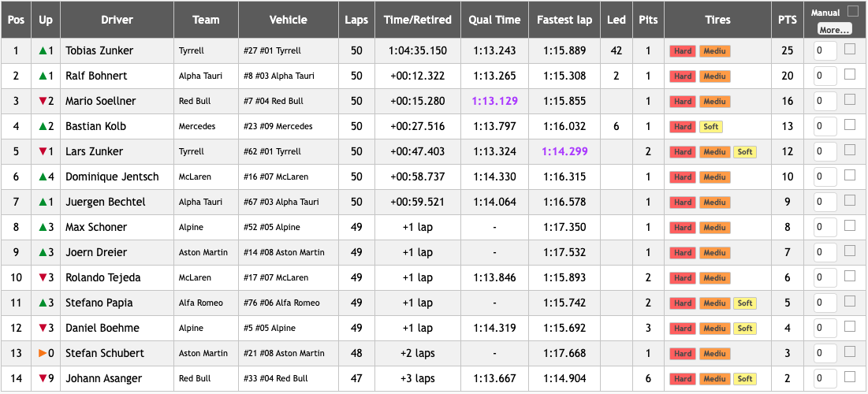This screenshot has height=394, width=868.
Task: Click purple pole qualifying time 1:13.129
Action: (494, 102)
